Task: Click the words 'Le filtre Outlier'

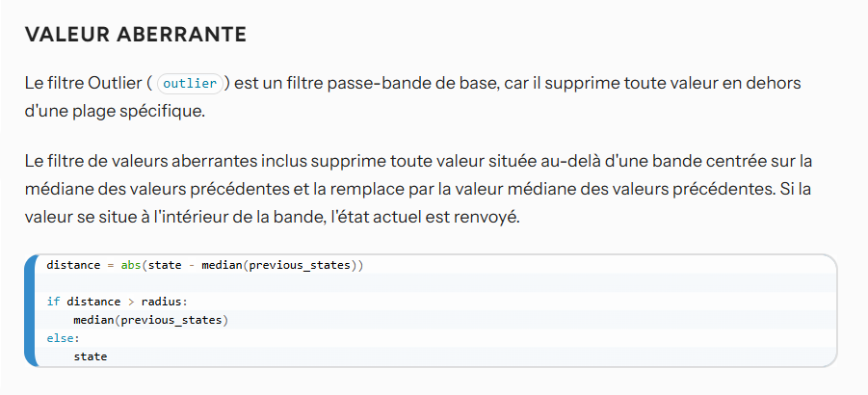Action: [84, 84]
